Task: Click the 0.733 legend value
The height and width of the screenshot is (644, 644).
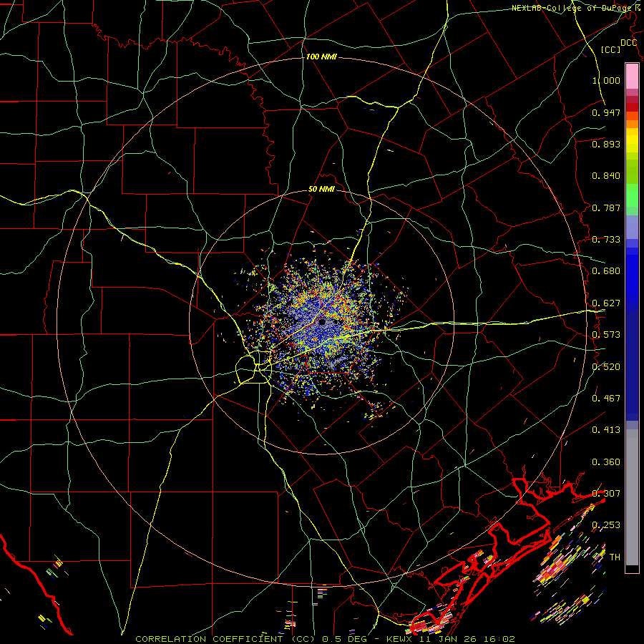Action: [606, 240]
